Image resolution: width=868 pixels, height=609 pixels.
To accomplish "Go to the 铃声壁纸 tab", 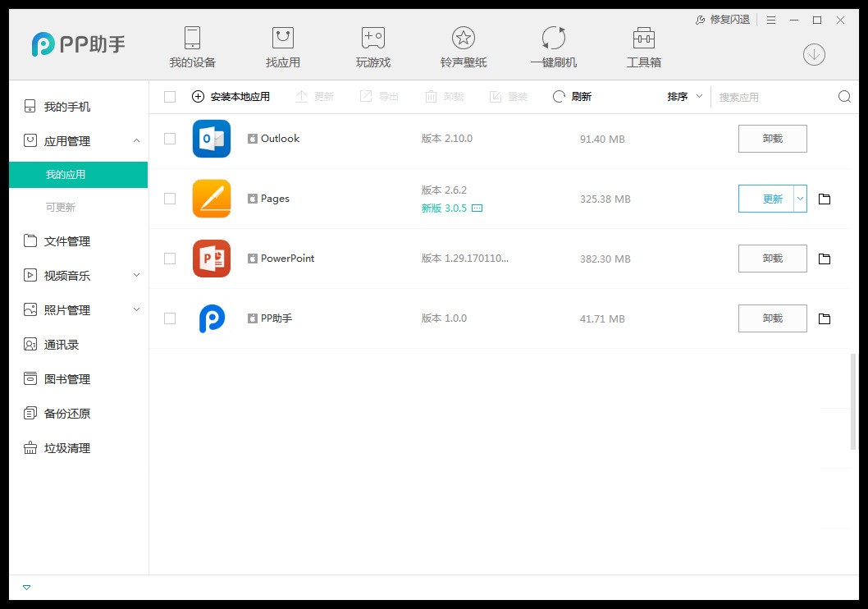I will [464, 47].
